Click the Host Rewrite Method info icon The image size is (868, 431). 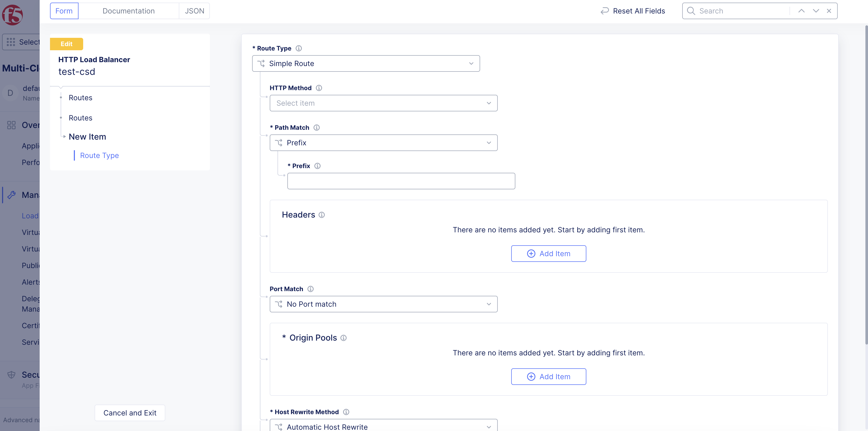346,412
